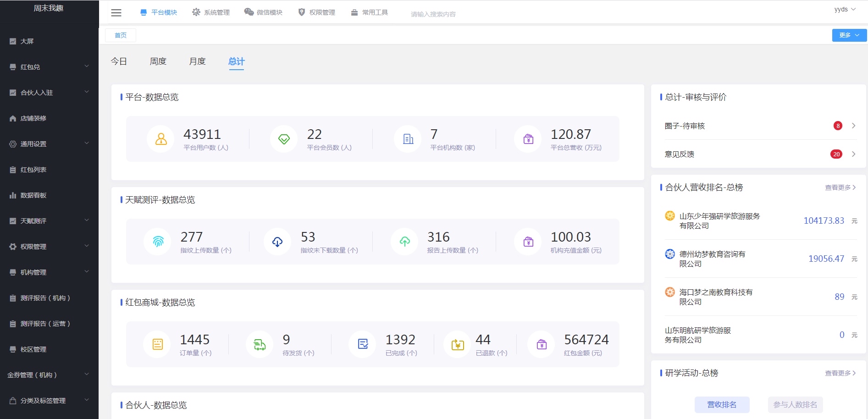This screenshot has height=419, width=868.
Task: Switch to the 总计 tab
Action: pos(237,61)
